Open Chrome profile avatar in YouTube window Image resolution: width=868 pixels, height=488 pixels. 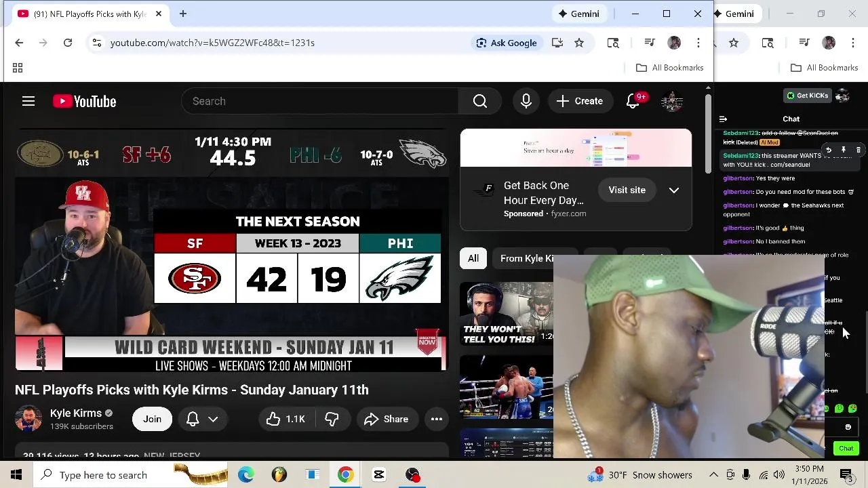click(x=674, y=43)
